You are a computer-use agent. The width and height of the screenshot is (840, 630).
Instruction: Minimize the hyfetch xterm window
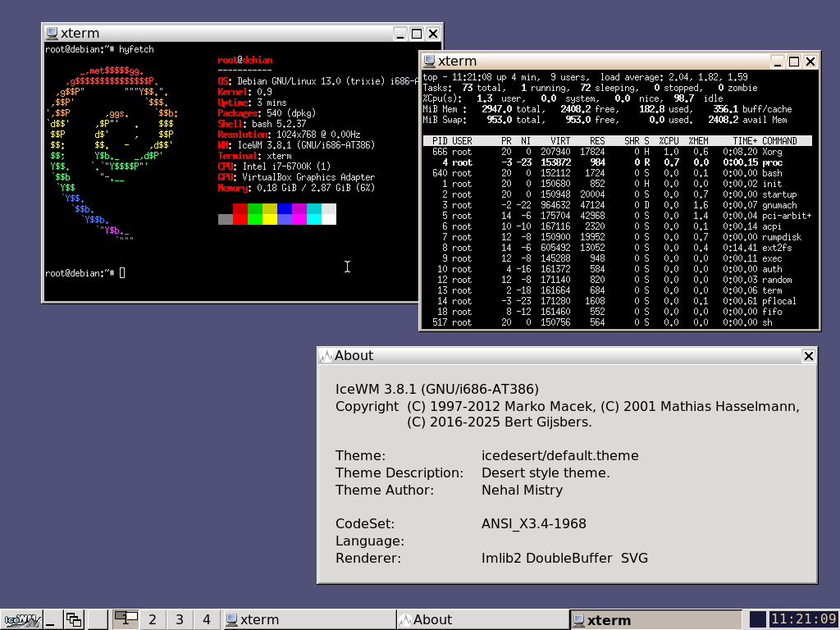click(x=399, y=33)
